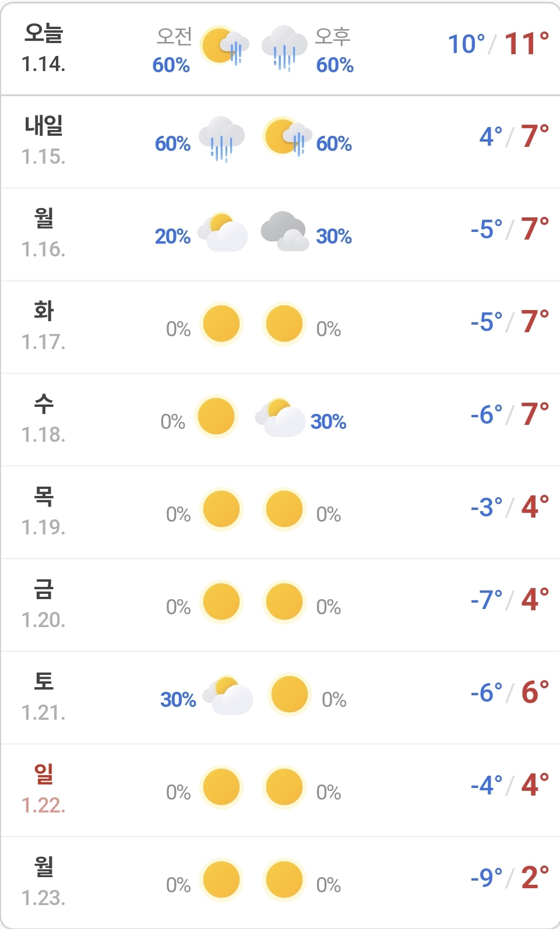Click the 1.18 afternoon partly cloudy icon
The image size is (560, 929).
click(280, 417)
